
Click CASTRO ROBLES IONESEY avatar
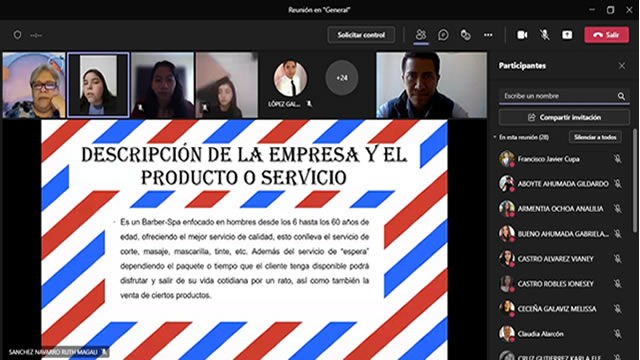[x=507, y=283]
